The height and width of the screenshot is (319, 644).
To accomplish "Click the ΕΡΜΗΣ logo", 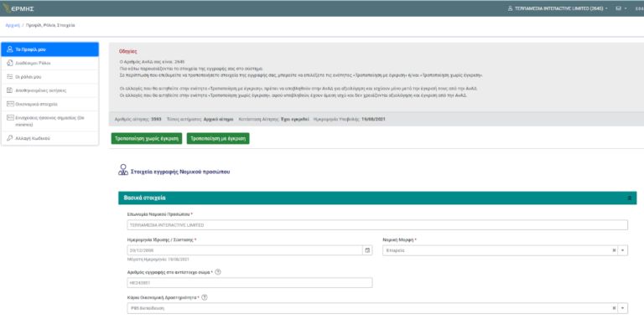I will click(x=18, y=8).
